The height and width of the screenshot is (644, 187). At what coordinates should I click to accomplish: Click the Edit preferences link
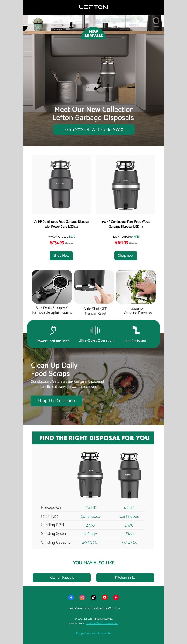[85, 633]
